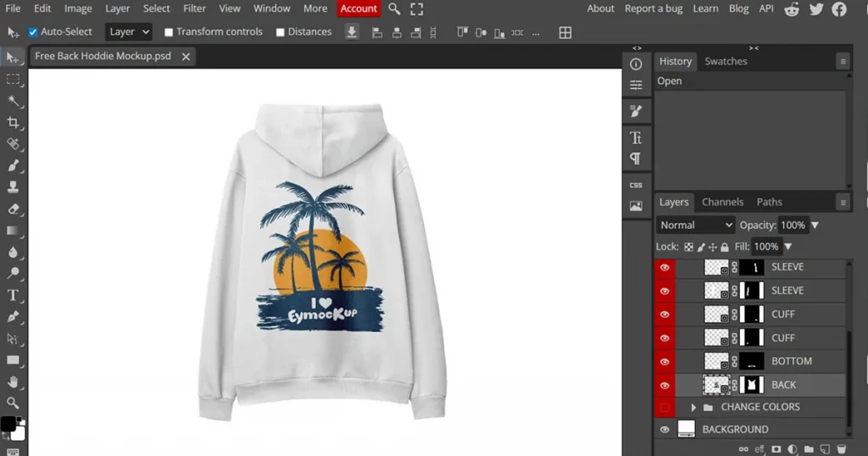This screenshot has width=868, height=456.
Task: Select the Clone Stamp tool
Action: (x=13, y=187)
